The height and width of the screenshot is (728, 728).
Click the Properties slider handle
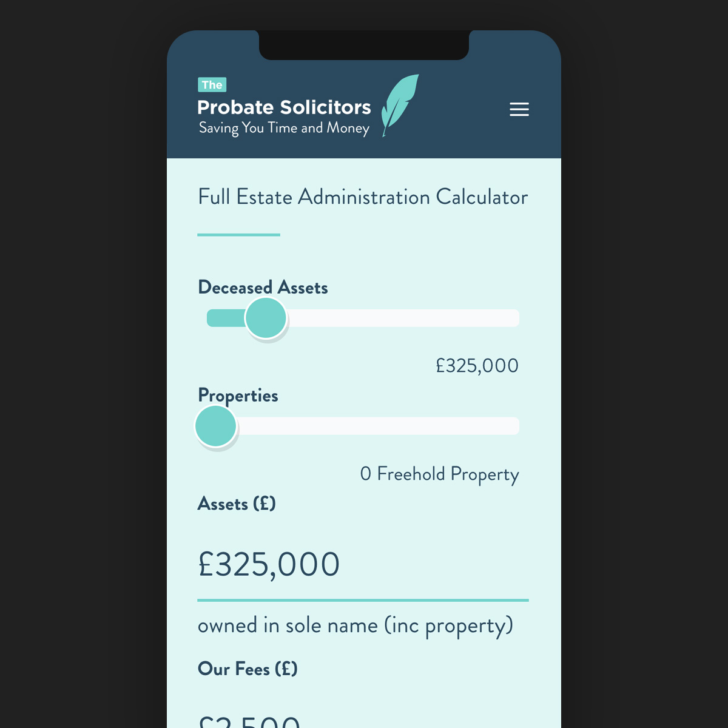click(215, 426)
